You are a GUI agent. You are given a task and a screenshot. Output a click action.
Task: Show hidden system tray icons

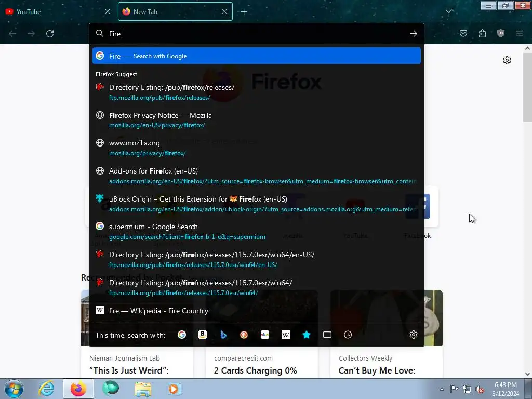click(x=442, y=389)
